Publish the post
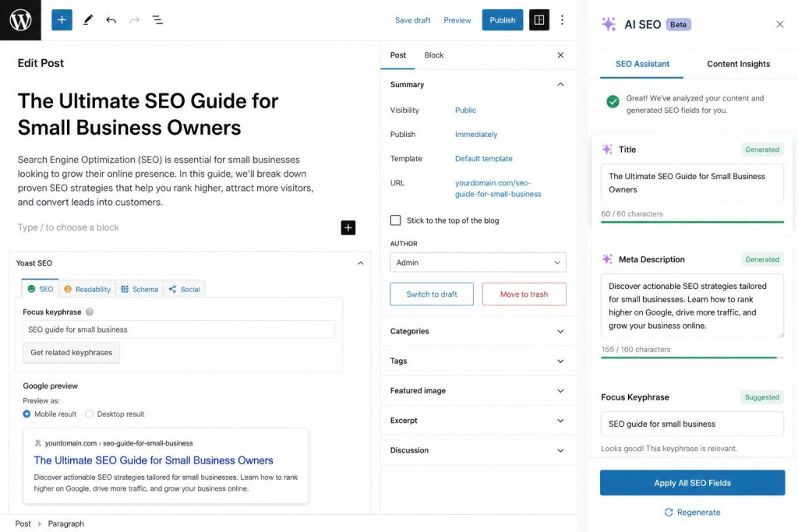 click(x=503, y=19)
